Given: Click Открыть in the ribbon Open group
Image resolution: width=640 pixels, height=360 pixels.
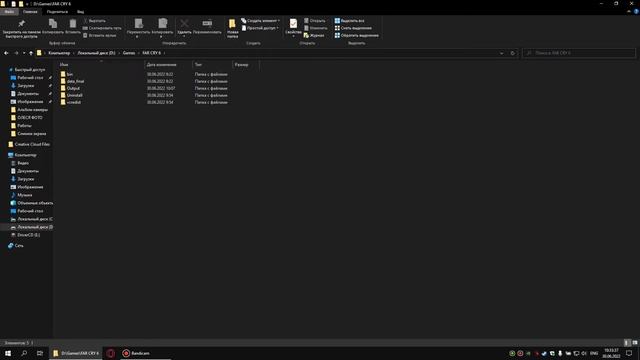Looking at the screenshot, I should pos(314,21).
